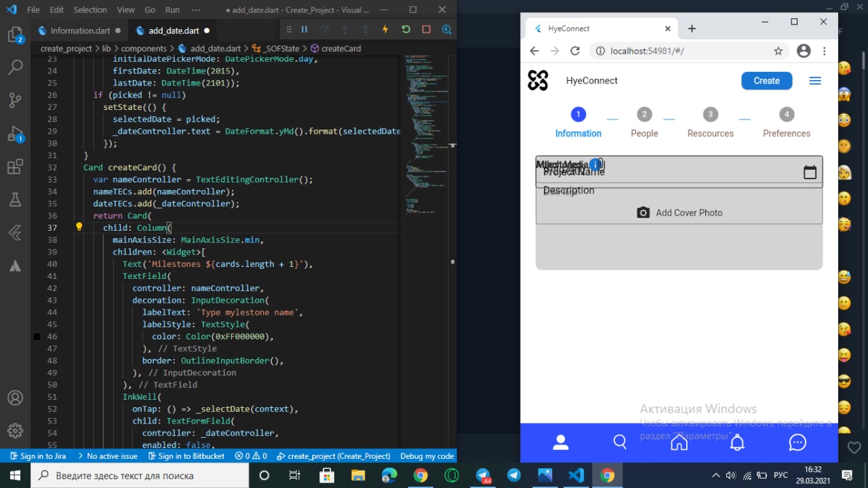This screenshot has width=868, height=488.
Task: Click the lib breadcrumb
Action: tap(106, 49)
